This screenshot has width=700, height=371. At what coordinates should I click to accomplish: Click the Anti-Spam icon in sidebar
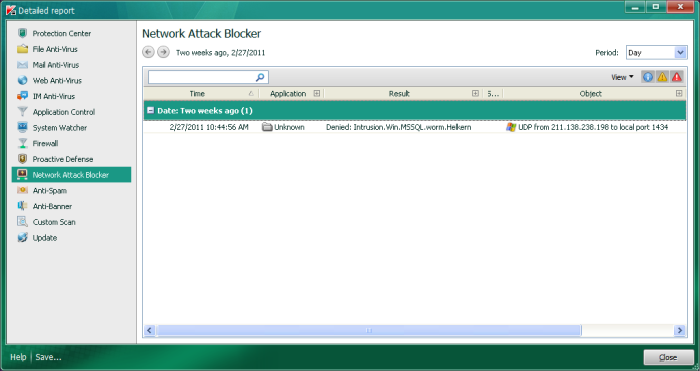pos(22,190)
